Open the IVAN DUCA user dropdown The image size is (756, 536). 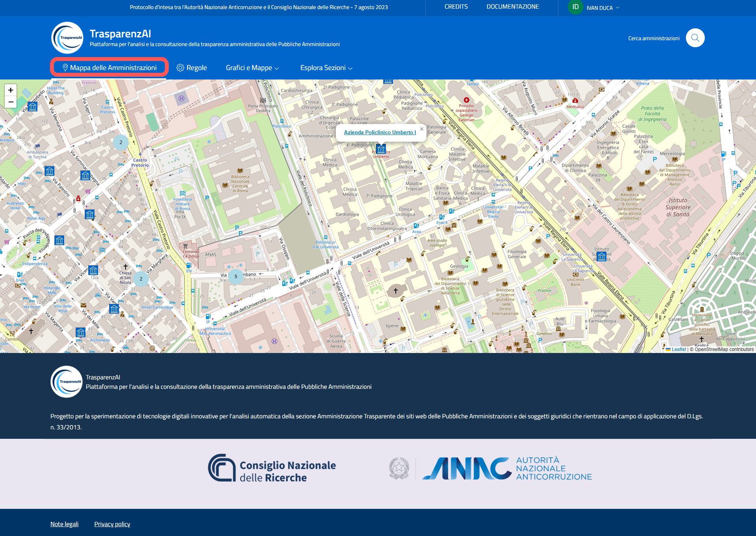pyautogui.click(x=603, y=8)
